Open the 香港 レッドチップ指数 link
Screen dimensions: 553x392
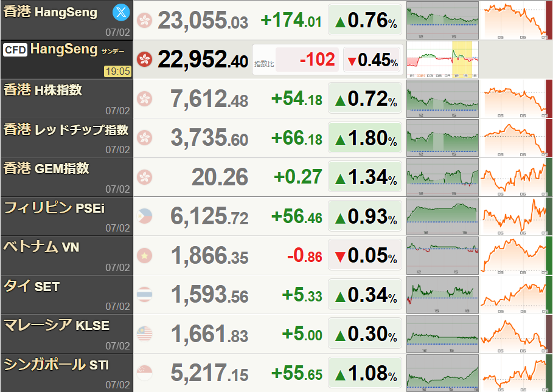pos(66,129)
